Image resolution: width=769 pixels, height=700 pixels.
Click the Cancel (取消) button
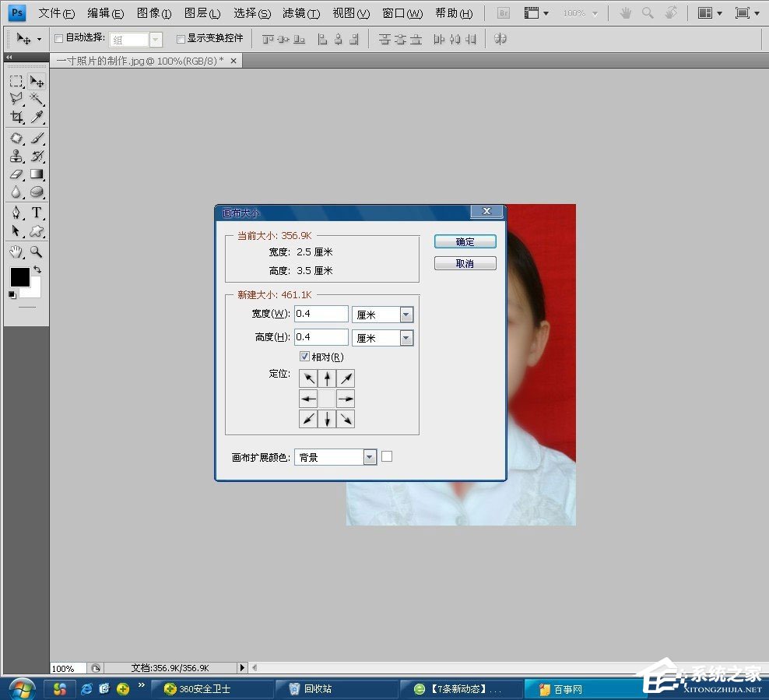[x=465, y=264]
